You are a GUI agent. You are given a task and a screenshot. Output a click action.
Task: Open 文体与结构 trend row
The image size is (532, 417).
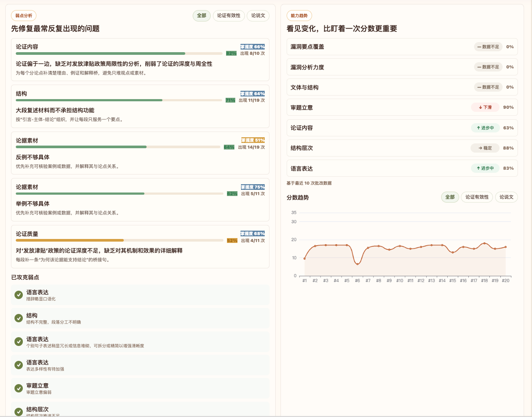click(402, 87)
